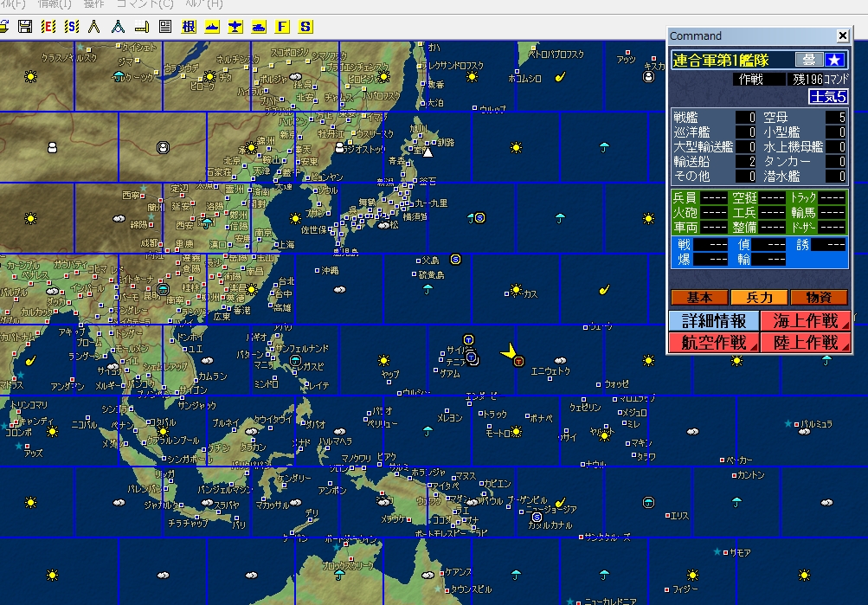
Task: Click the 父島 base marker on map
Action: [x=419, y=261]
